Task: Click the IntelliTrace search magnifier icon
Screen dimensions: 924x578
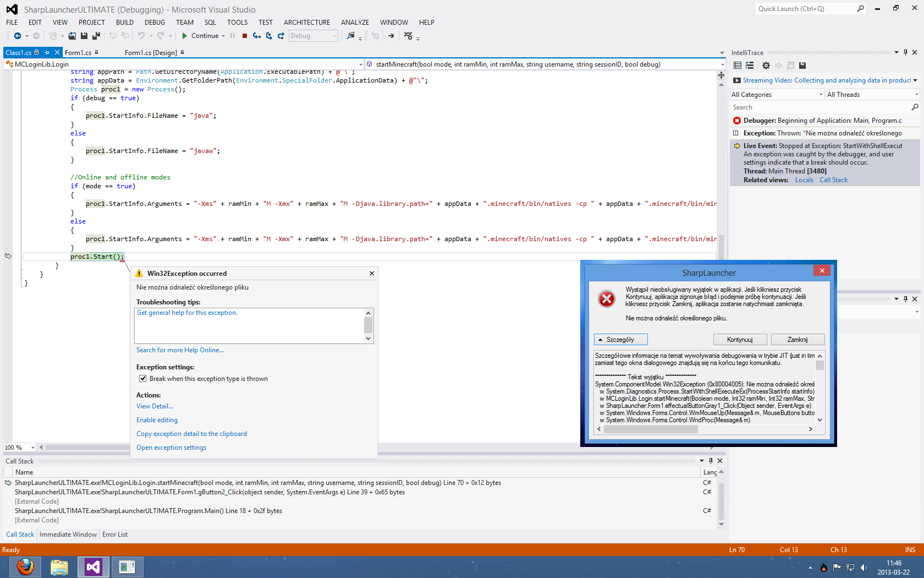Action: (915, 107)
